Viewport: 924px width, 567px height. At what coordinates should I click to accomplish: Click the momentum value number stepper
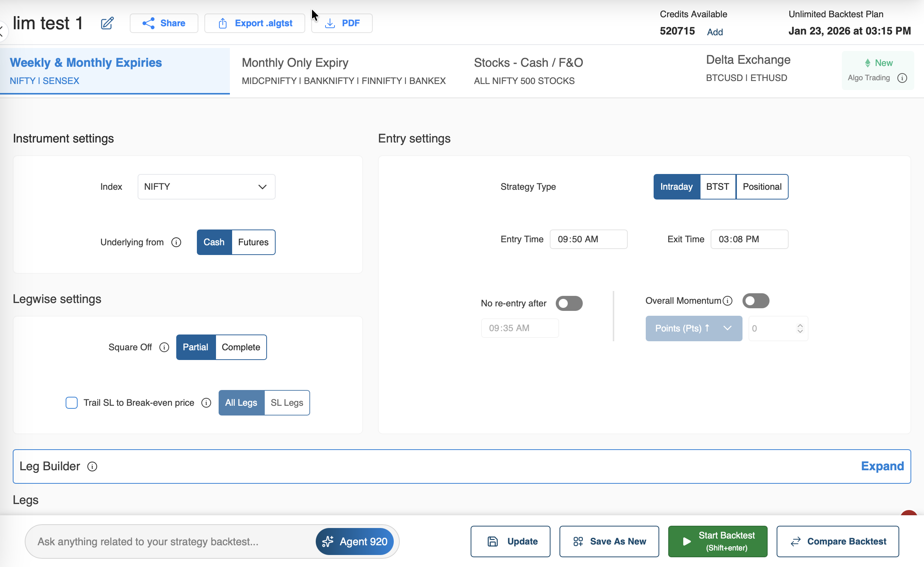(x=800, y=328)
